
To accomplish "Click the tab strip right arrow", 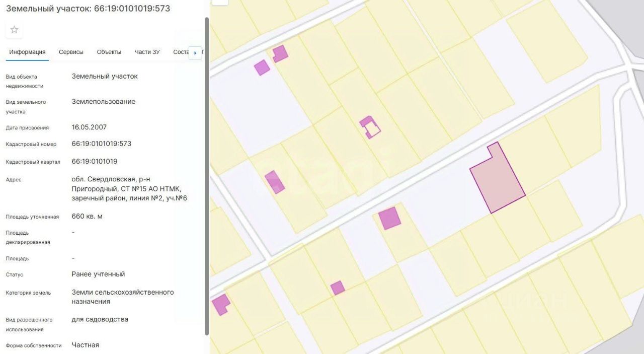I will tap(195, 53).
